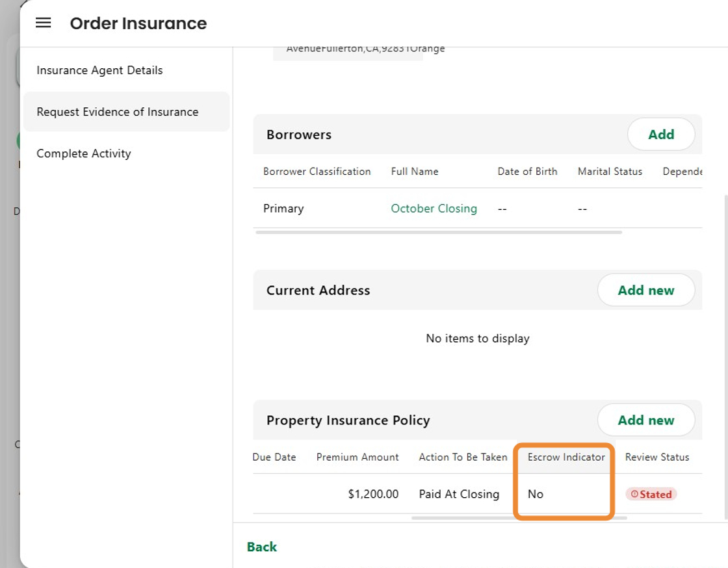This screenshot has height=568, width=728.
Task: Click the Premium Amount column header
Action: click(x=357, y=458)
